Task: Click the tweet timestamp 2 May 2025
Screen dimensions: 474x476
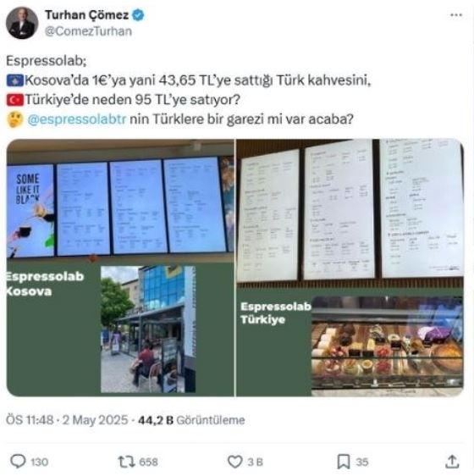Action: [95, 420]
